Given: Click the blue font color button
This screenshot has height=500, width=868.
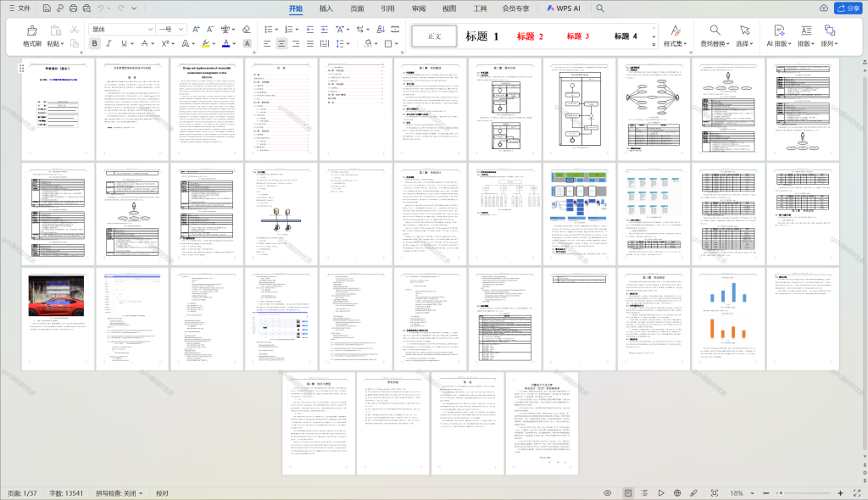Looking at the screenshot, I should point(225,43).
